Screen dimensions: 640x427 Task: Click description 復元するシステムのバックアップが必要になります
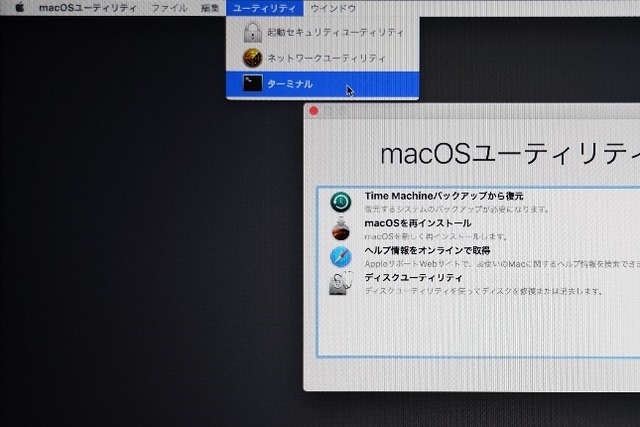pyautogui.click(x=456, y=209)
